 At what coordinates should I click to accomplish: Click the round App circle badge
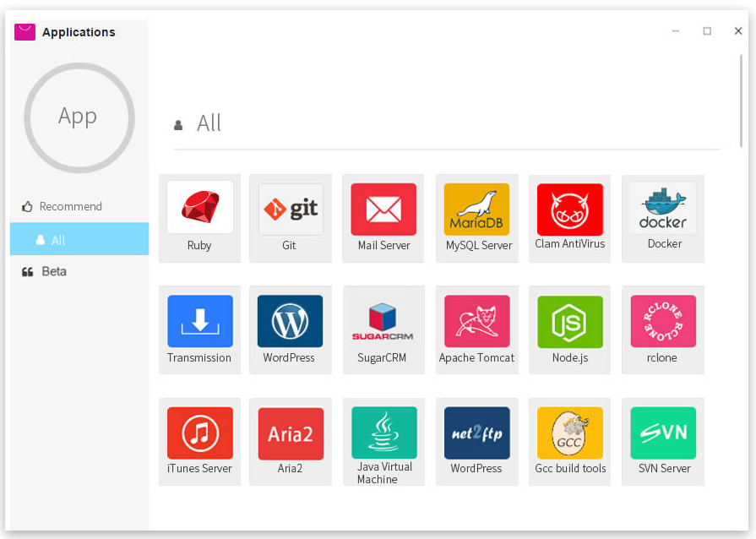[79, 117]
